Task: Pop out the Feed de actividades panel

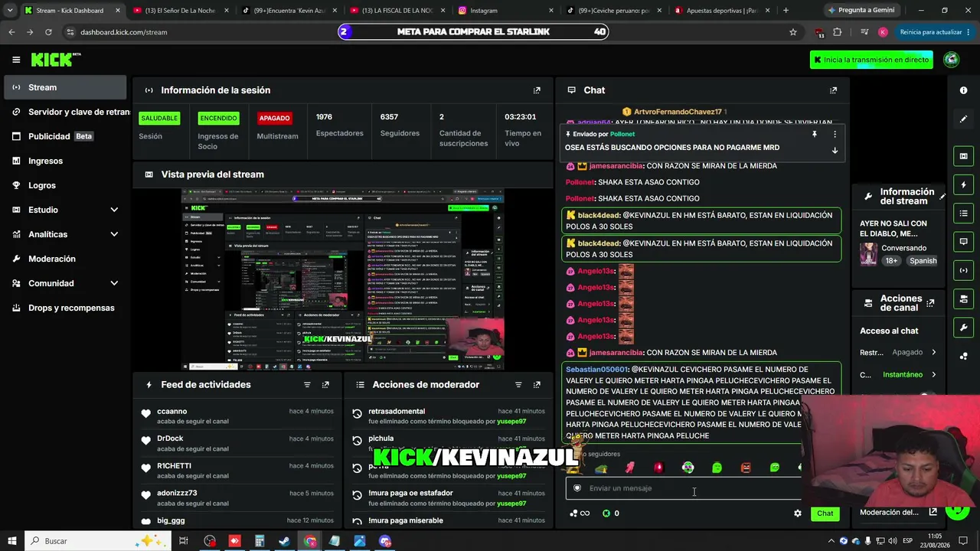Action: pyautogui.click(x=325, y=385)
